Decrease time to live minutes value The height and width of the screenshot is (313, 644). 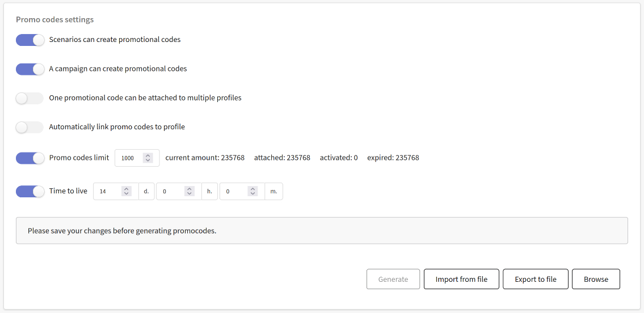253,193
